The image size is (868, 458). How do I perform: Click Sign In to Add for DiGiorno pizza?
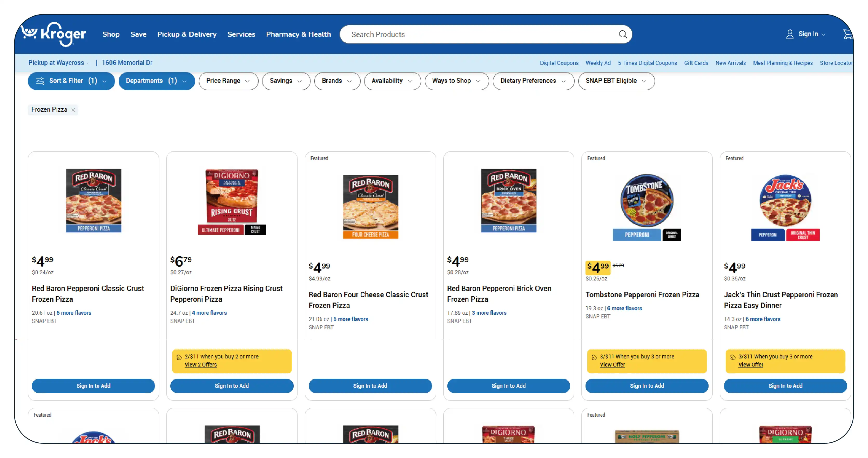(x=232, y=386)
